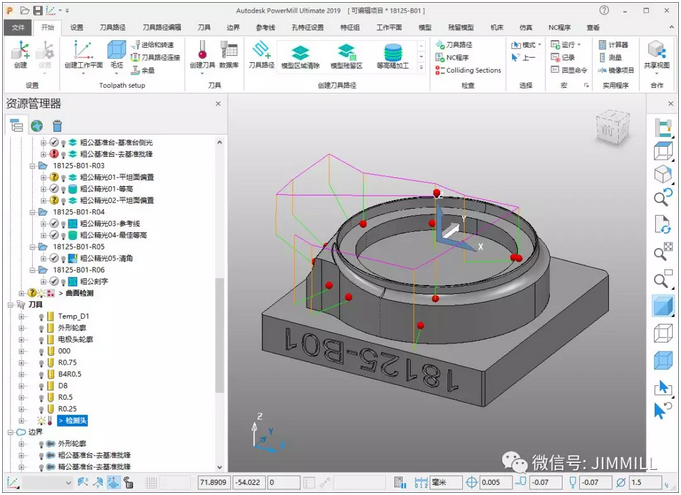
Task: Click the 创建刀具 icon
Action: click(x=202, y=54)
